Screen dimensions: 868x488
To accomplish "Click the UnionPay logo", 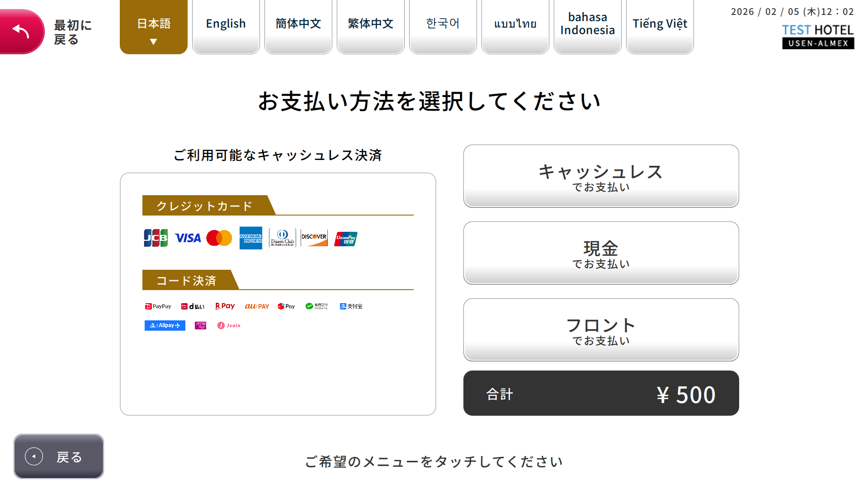I will (x=346, y=239).
